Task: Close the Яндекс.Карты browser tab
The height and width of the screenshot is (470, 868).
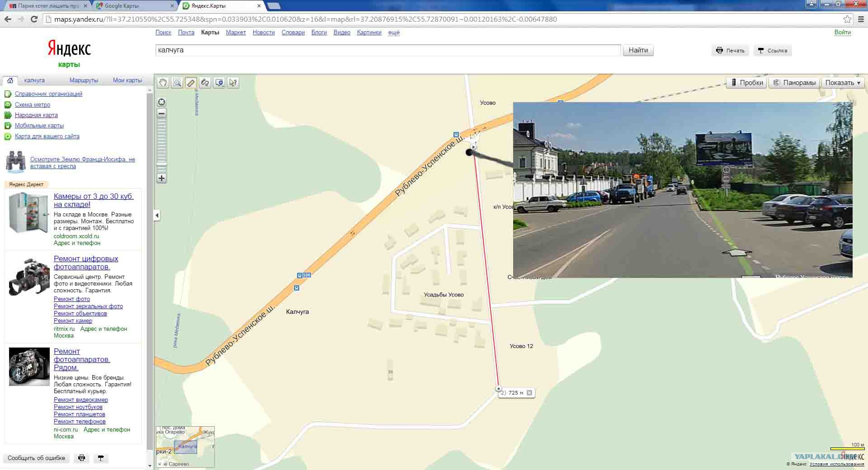Action: [x=259, y=6]
